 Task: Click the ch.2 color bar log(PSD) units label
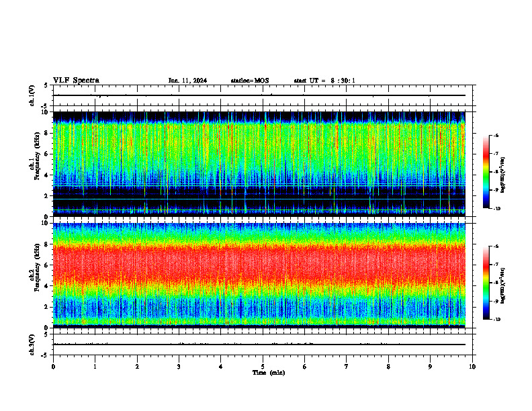(x=503, y=286)
